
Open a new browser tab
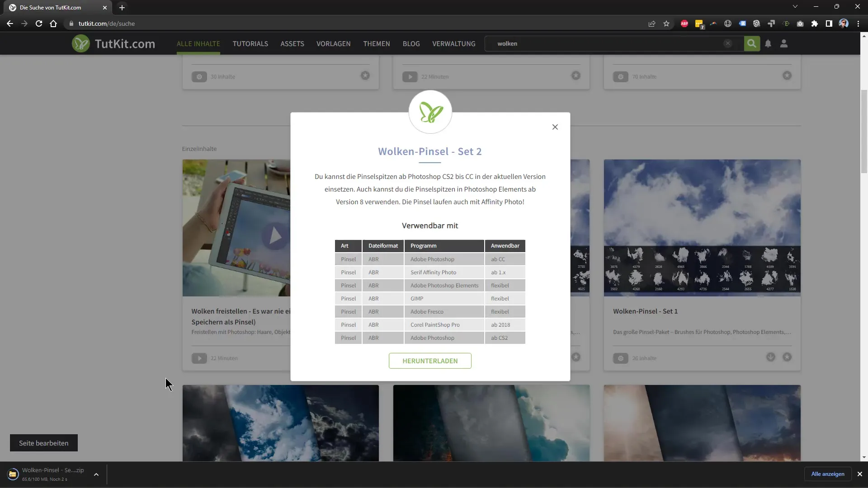pyautogui.click(x=122, y=8)
